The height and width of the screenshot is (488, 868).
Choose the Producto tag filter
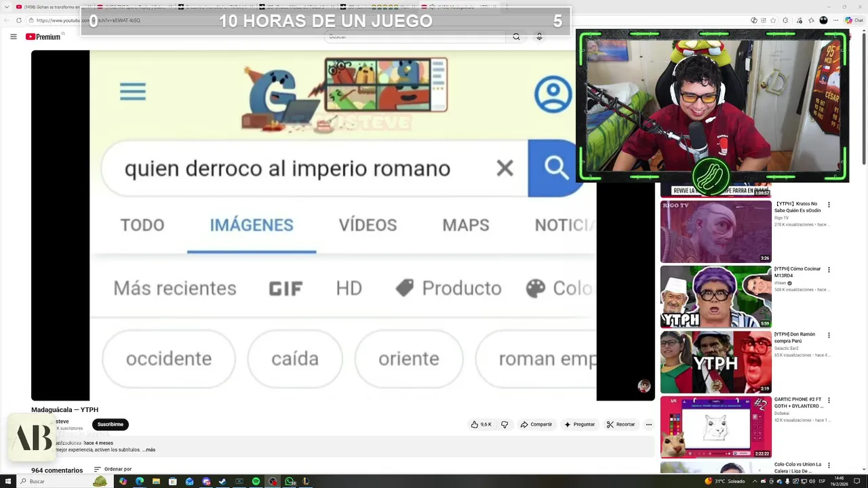click(x=448, y=288)
